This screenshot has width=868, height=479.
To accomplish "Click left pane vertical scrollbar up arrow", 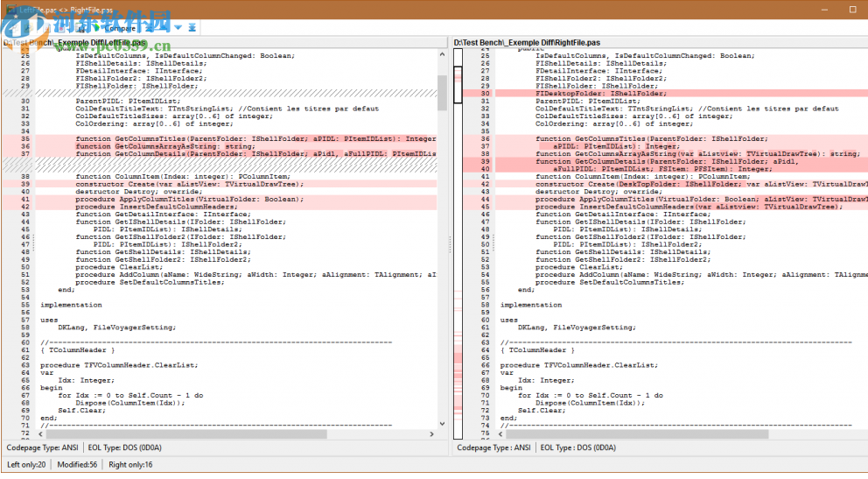I will pyautogui.click(x=442, y=55).
